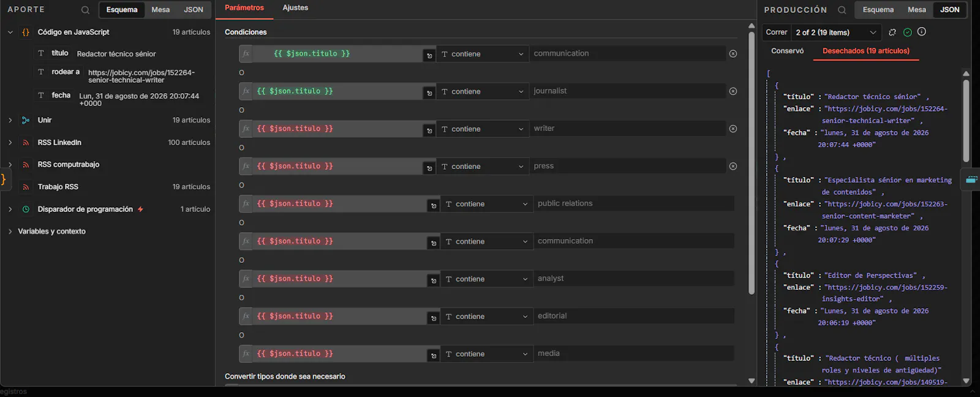Viewport: 980px width, 397px height.
Task: Open the Desechados (19 artículos) tab
Action: click(866, 51)
